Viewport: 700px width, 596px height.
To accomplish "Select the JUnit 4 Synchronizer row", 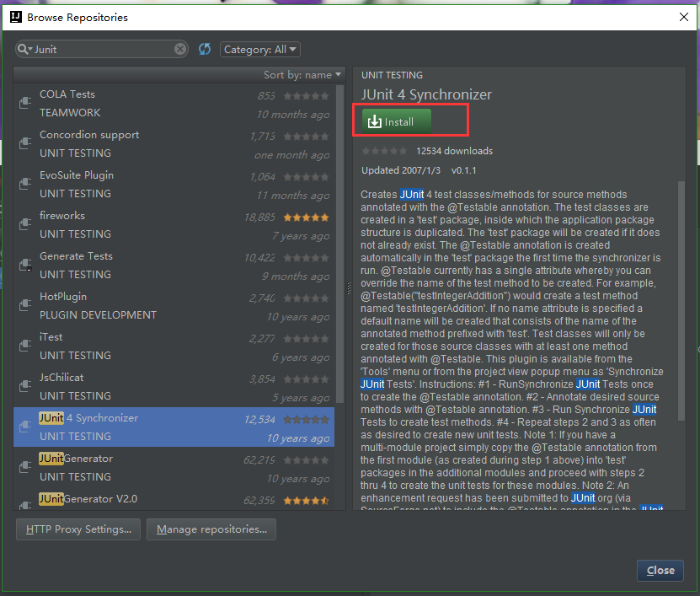I will coord(174,427).
